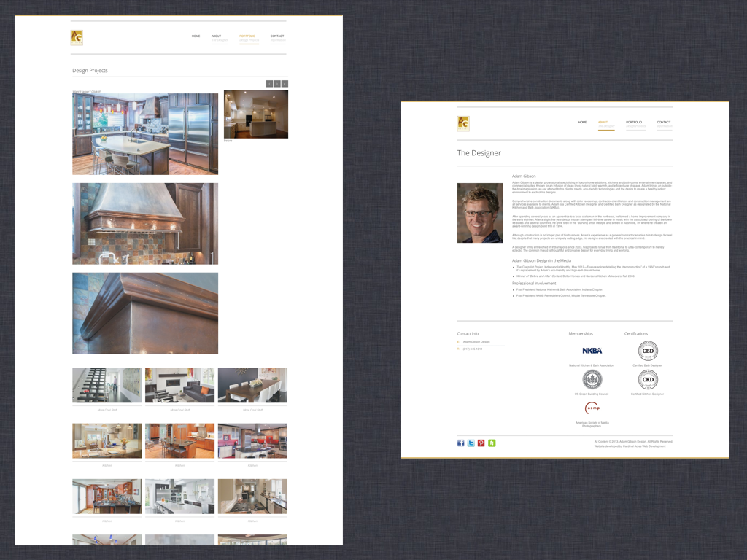Click Home in The Designer page navigation

(582, 122)
